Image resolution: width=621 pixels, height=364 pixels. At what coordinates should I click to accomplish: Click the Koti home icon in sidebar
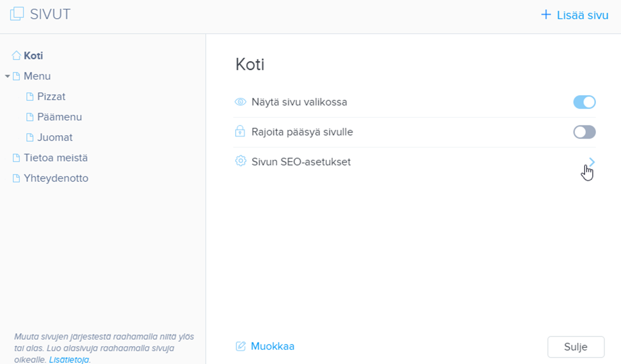click(16, 56)
